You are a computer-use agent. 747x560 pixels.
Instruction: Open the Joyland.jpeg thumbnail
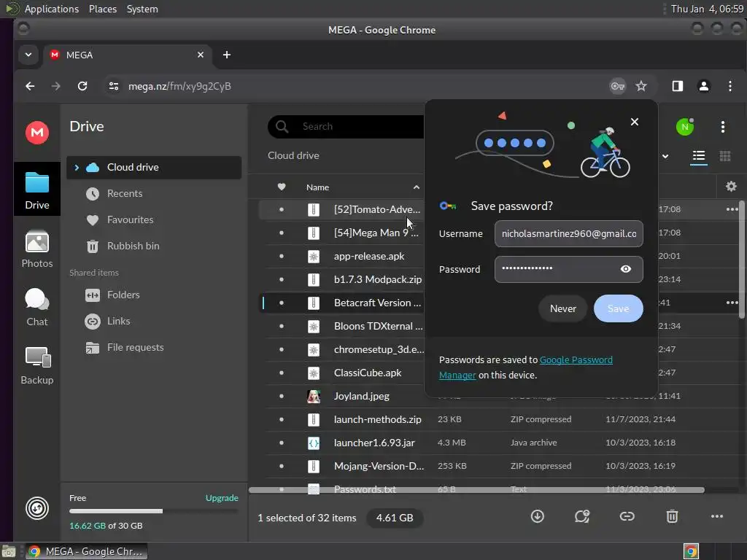[x=314, y=396]
